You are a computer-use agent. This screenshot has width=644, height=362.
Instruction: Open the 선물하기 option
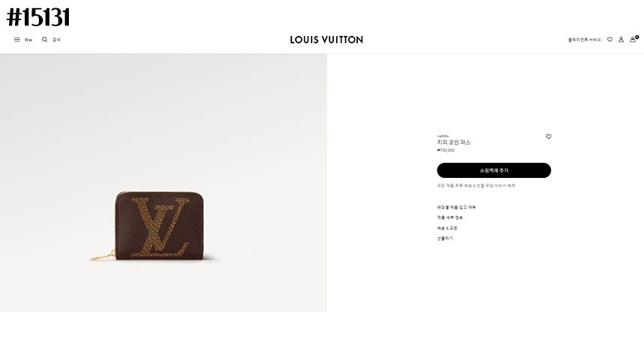click(x=445, y=239)
